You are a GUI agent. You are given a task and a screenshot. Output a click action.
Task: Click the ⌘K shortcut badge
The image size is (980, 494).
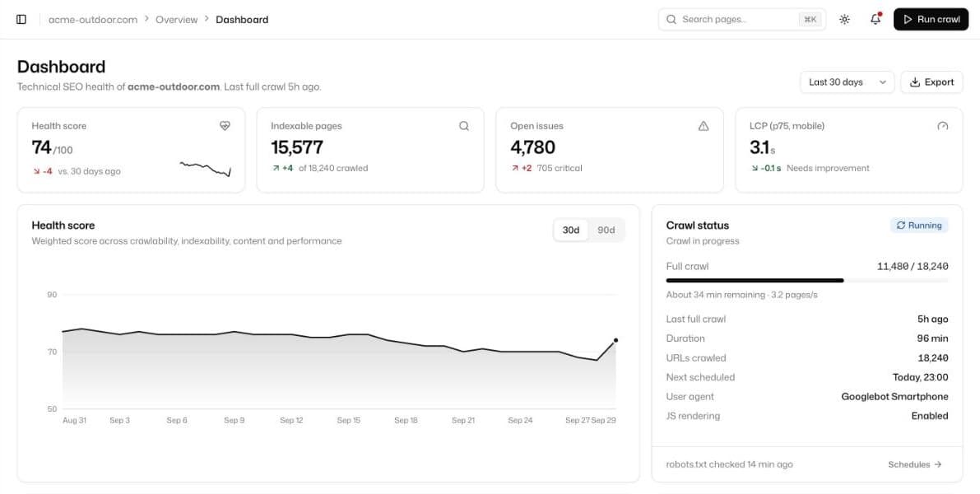tap(810, 20)
